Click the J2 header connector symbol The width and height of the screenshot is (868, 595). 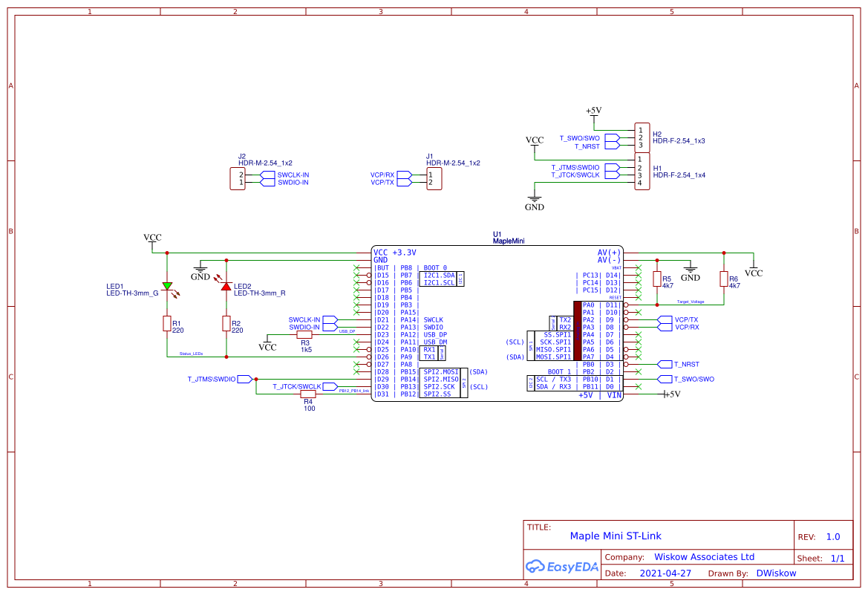(238, 179)
